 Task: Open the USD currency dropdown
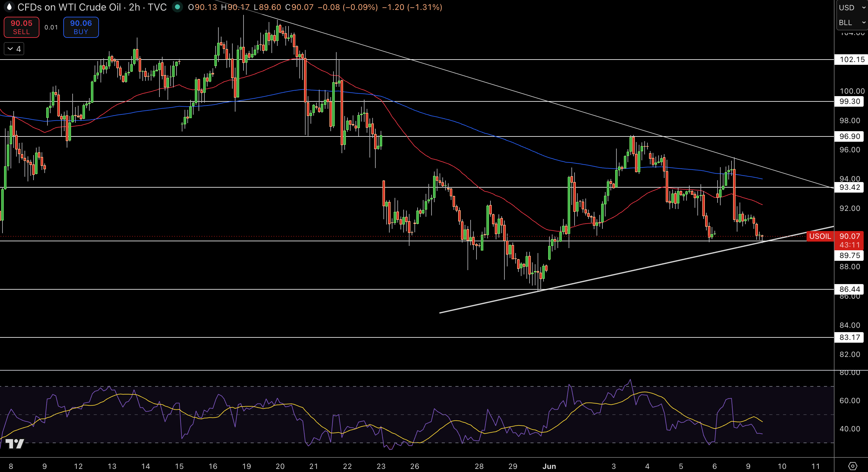pyautogui.click(x=852, y=7)
